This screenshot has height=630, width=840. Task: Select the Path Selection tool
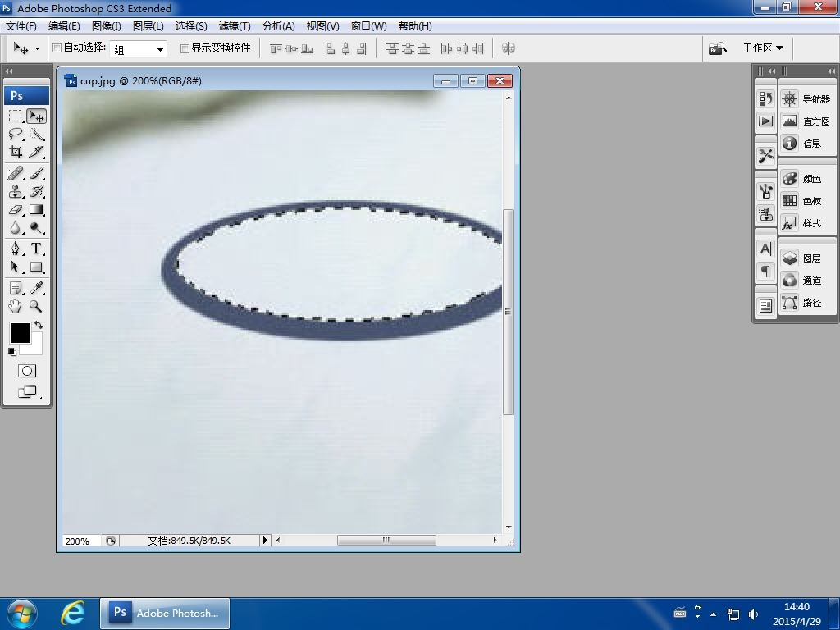pyautogui.click(x=16, y=267)
